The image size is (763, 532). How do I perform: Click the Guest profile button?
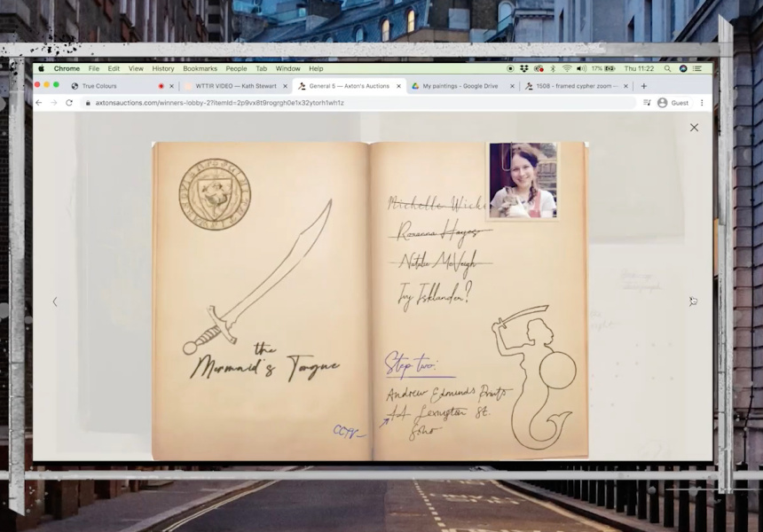coord(673,103)
